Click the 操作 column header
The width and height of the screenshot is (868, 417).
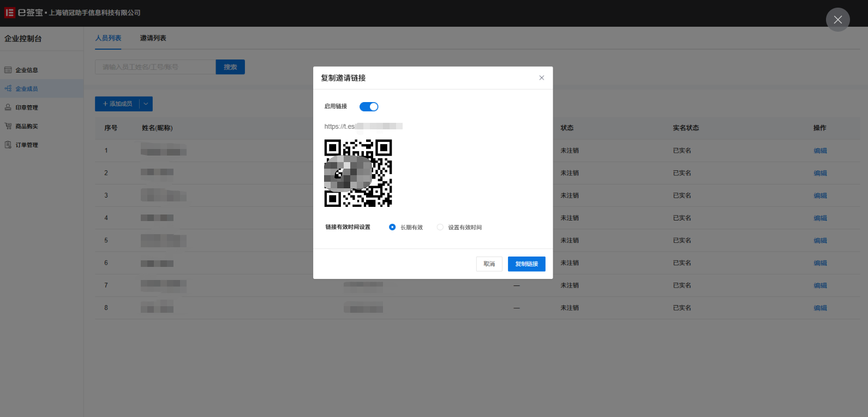pyautogui.click(x=819, y=128)
